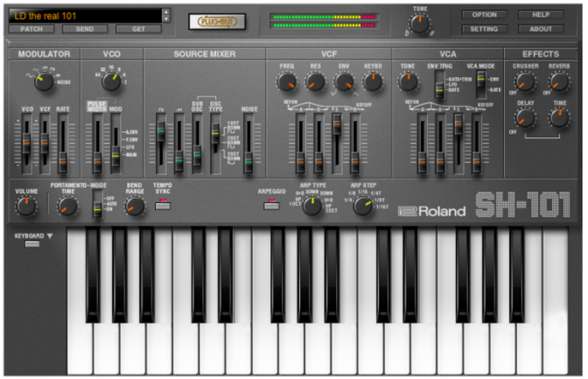This screenshot has width=588, height=379.
Task: Click the PATCH button
Action: pyautogui.click(x=31, y=29)
